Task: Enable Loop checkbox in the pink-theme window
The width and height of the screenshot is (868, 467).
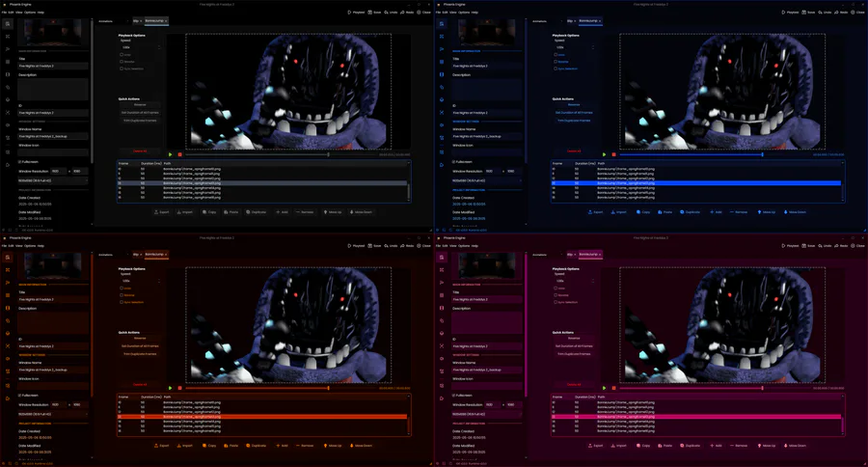Action: (556, 288)
